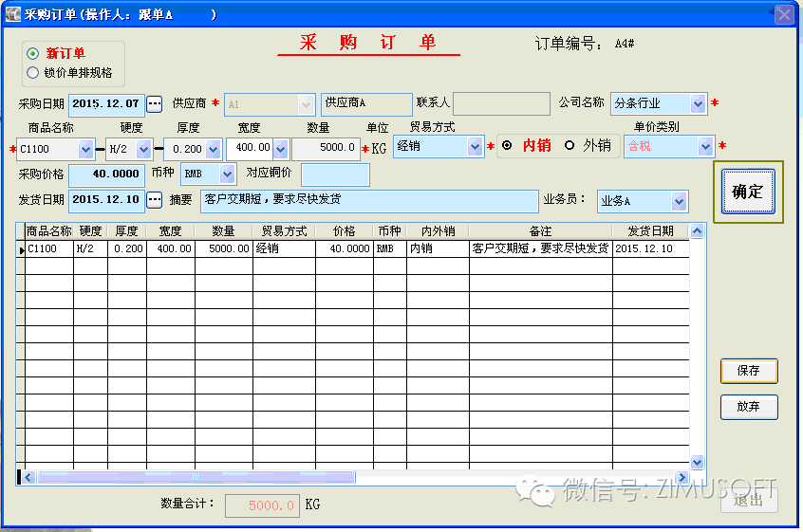Click the table row indicator arrow
803x532 pixels.
coord(21,248)
